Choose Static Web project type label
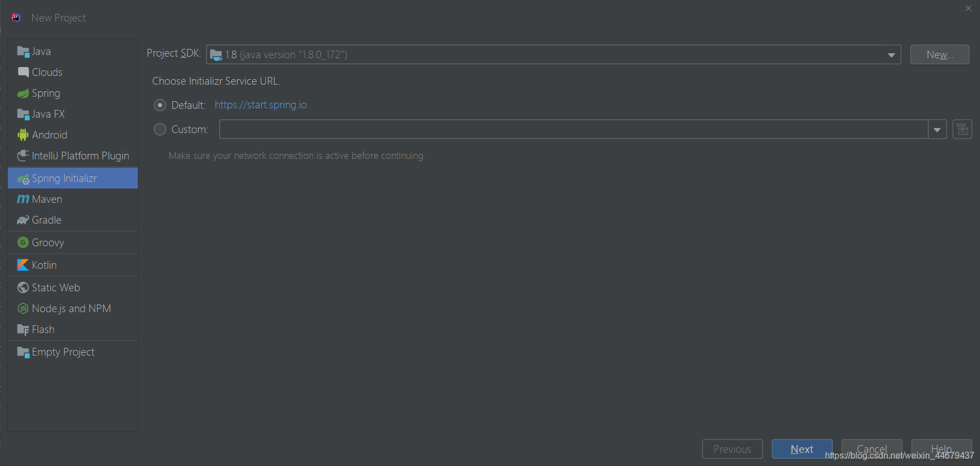The image size is (980, 466). point(56,287)
